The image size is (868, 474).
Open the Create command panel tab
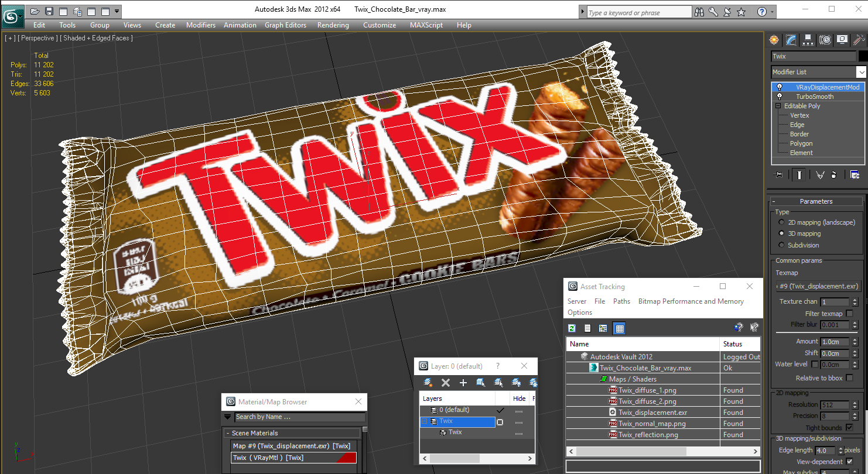pos(774,40)
